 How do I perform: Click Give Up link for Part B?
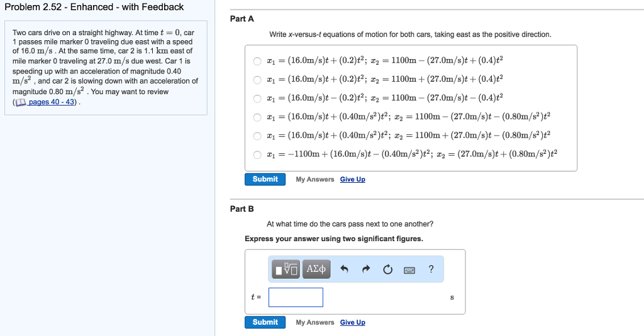[352, 323]
